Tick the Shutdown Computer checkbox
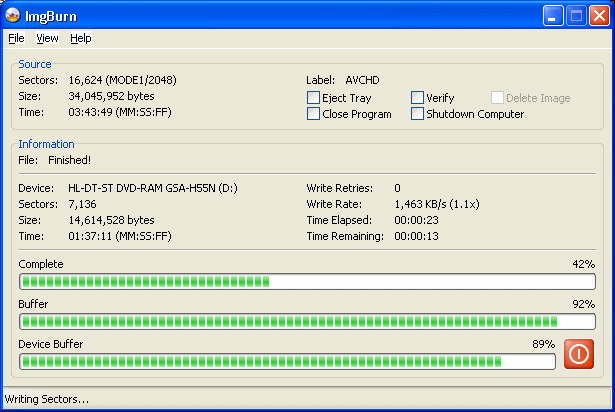The width and height of the screenshot is (615, 412). coord(417,114)
